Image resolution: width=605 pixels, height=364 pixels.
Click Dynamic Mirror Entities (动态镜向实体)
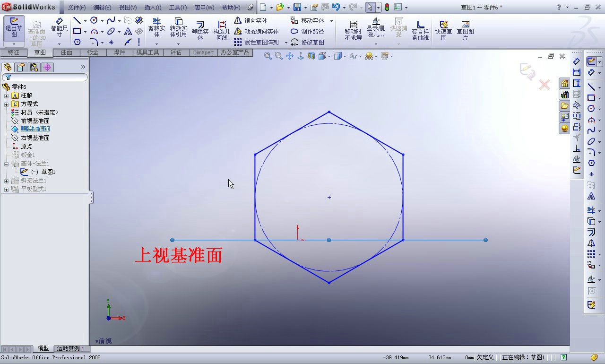click(x=256, y=31)
